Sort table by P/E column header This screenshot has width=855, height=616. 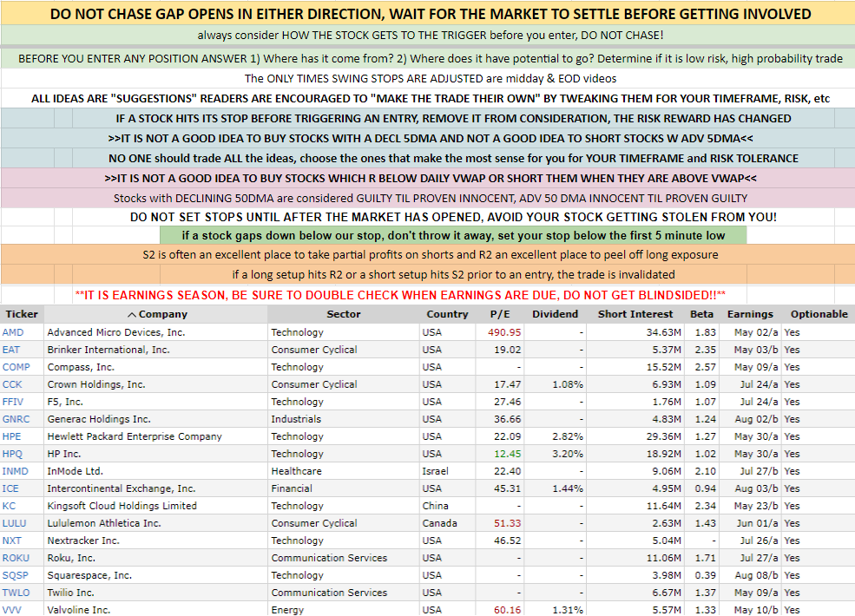[x=500, y=314]
